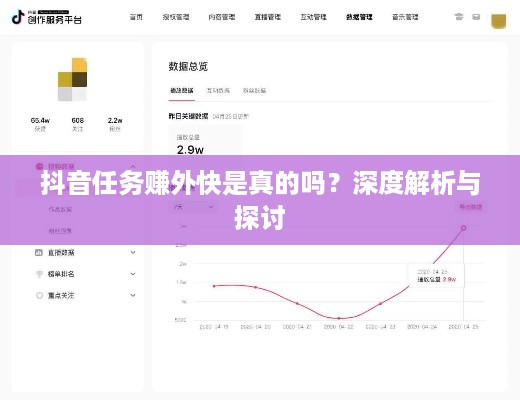Click the 2020-04-19 chart data point

(x=214, y=286)
